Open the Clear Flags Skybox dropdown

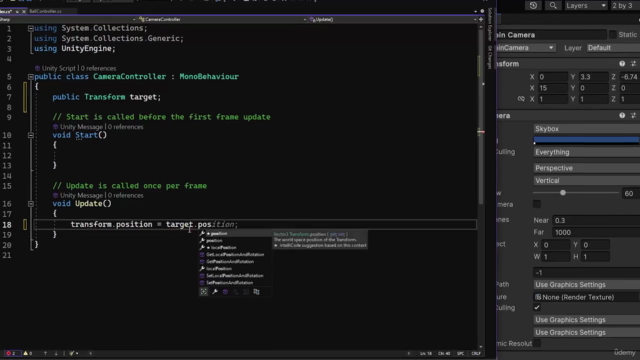pyautogui.click(x=587, y=129)
